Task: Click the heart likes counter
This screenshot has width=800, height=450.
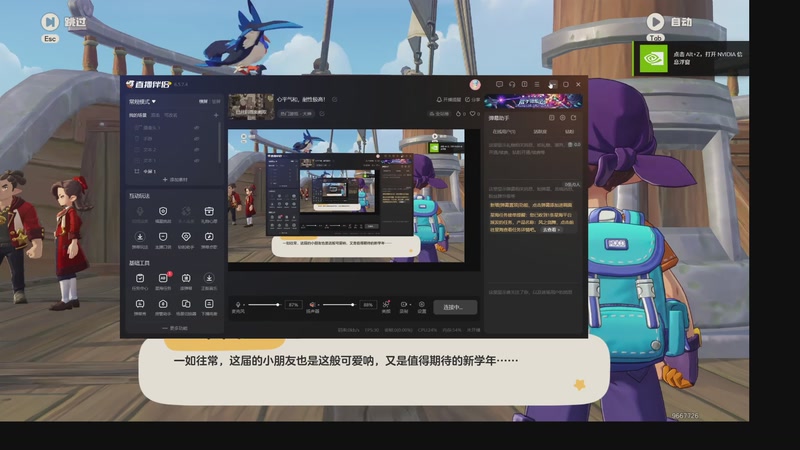Action: click(475, 114)
